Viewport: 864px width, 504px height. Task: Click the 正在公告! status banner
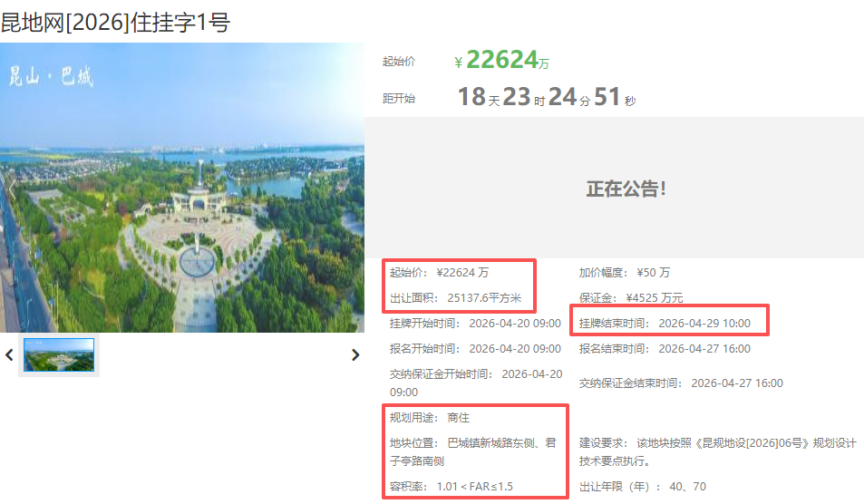pyautogui.click(x=626, y=189)
